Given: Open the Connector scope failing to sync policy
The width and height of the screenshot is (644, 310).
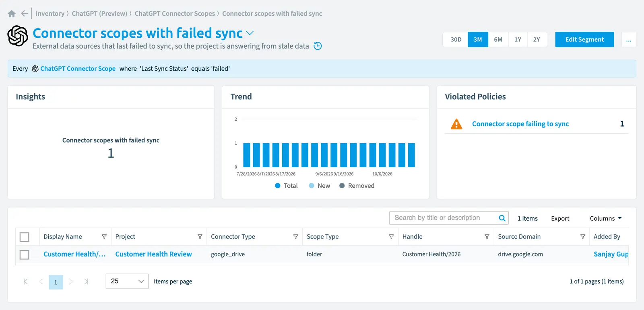Looking at the screenshot, I should click(x=520, y=124).
